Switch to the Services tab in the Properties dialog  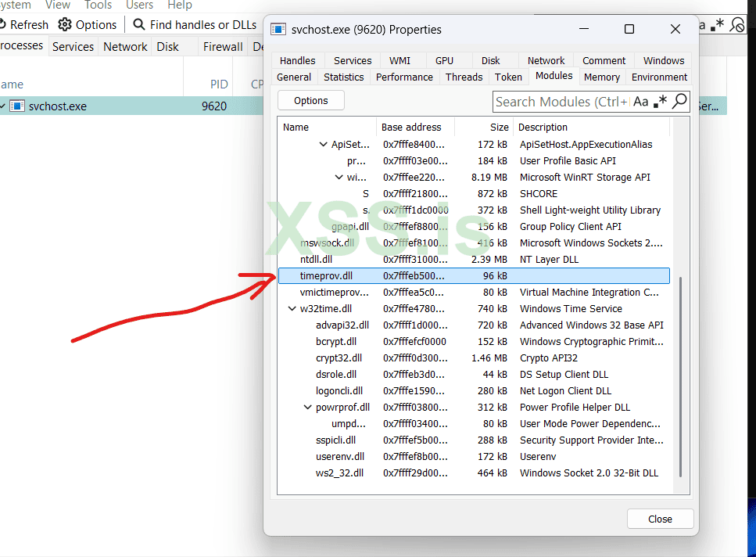[x=352, y=60]
